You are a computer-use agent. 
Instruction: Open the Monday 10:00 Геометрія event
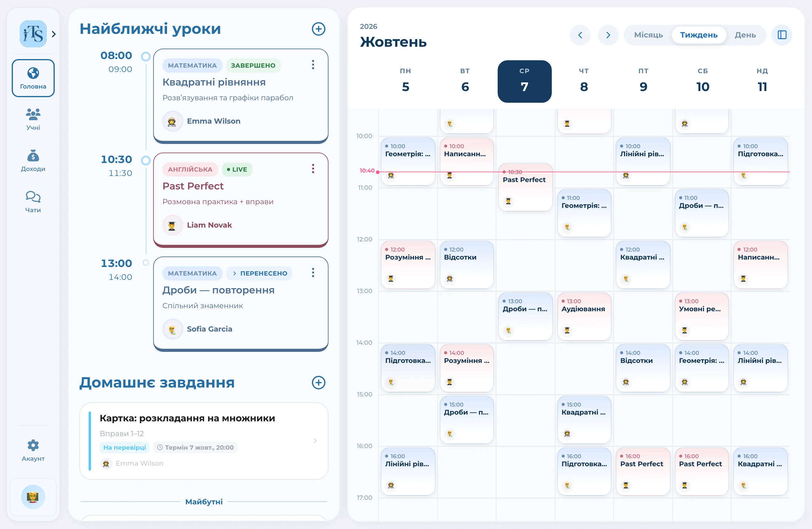(x=408, y=161)
